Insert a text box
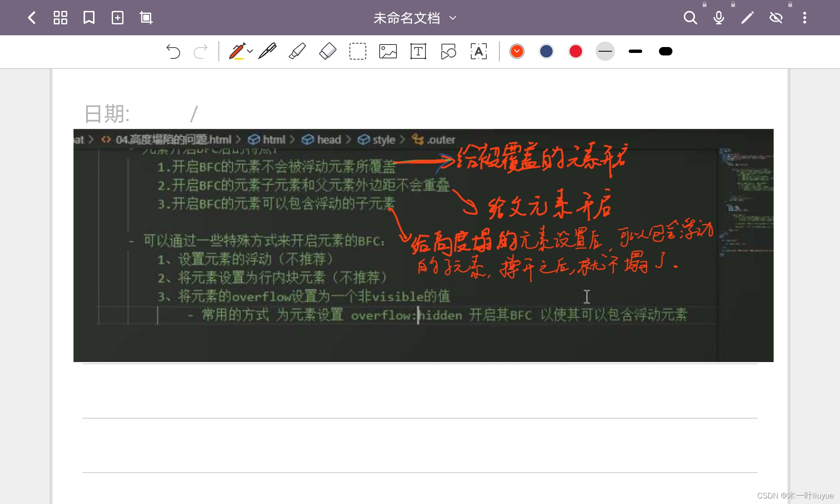 click(x=418, y=51)
